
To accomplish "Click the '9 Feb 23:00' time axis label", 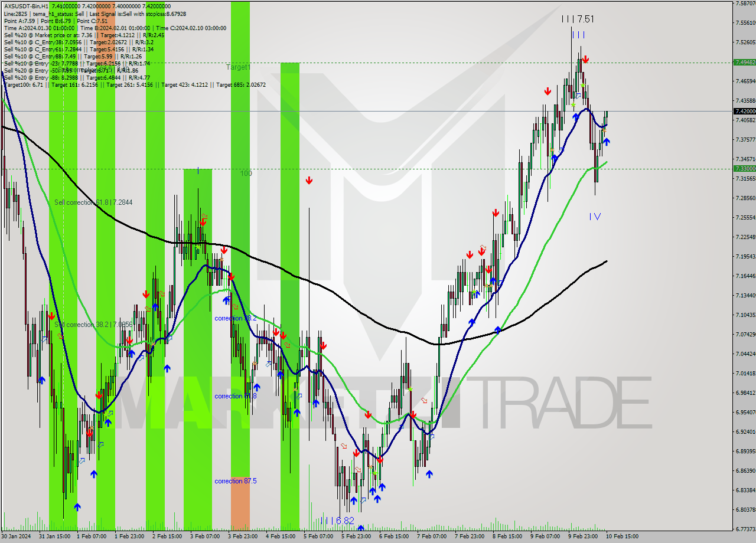I will coord(584,537).
